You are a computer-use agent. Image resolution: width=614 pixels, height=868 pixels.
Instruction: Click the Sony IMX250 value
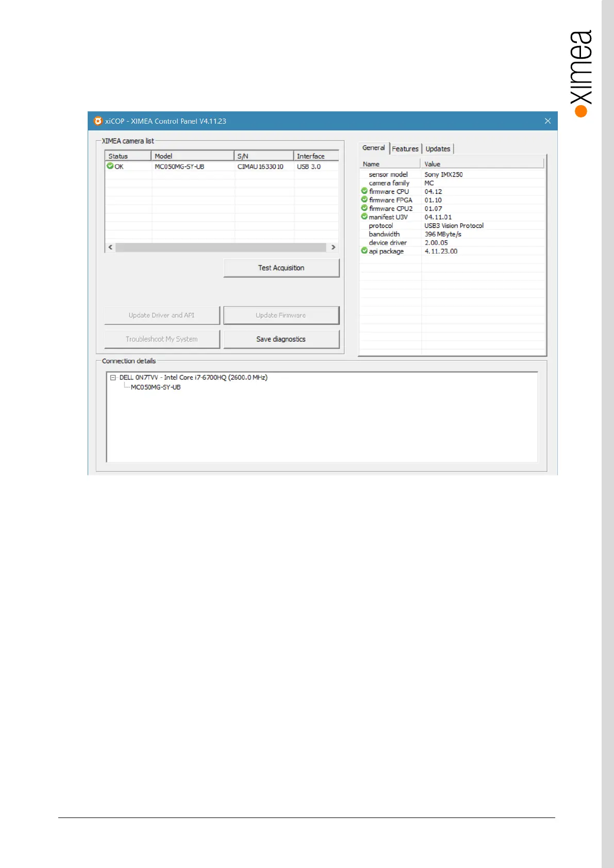(x=443, y=174)
